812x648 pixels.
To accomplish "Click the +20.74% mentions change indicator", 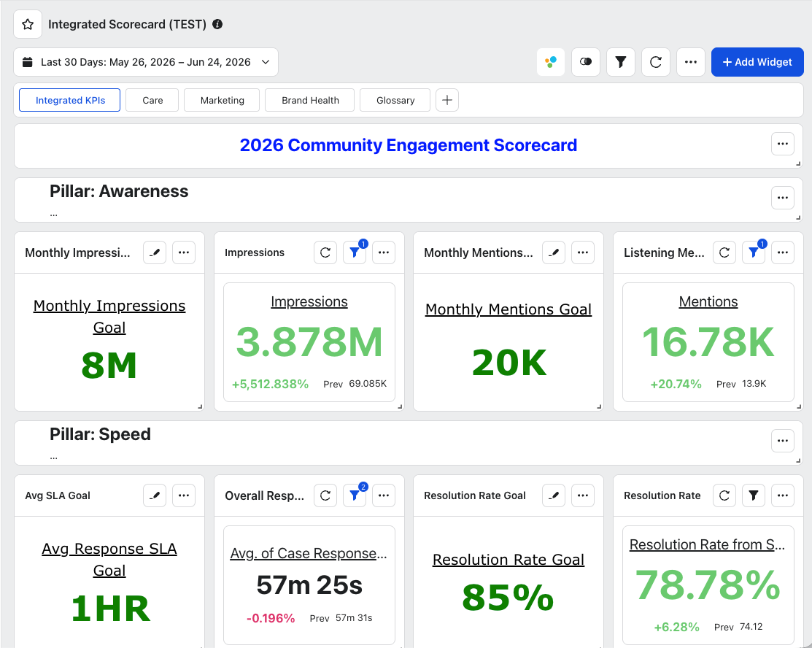I will (x=676, y=384).
